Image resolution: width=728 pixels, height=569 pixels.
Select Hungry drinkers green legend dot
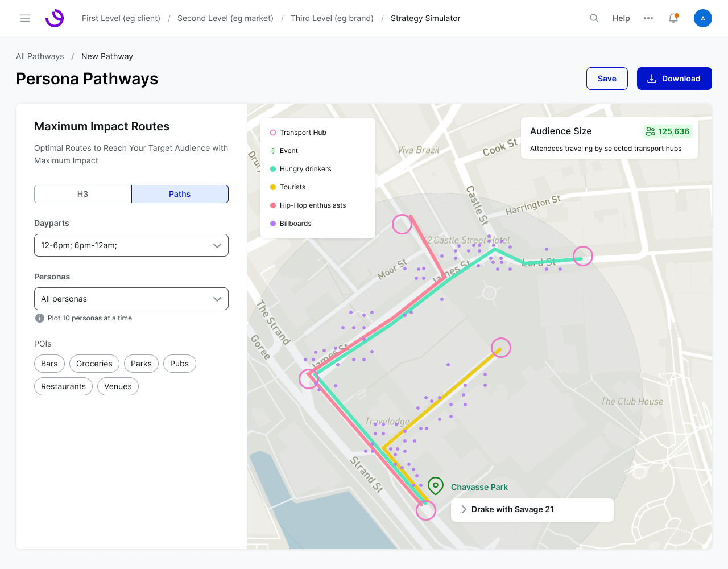(273, 169)
